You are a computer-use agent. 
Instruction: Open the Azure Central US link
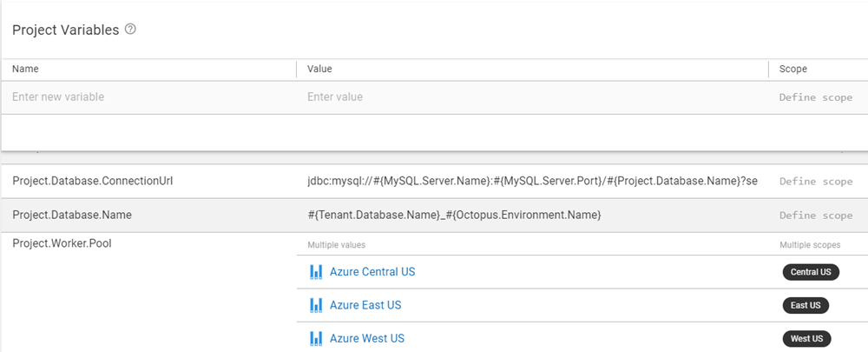pos(372,272)
